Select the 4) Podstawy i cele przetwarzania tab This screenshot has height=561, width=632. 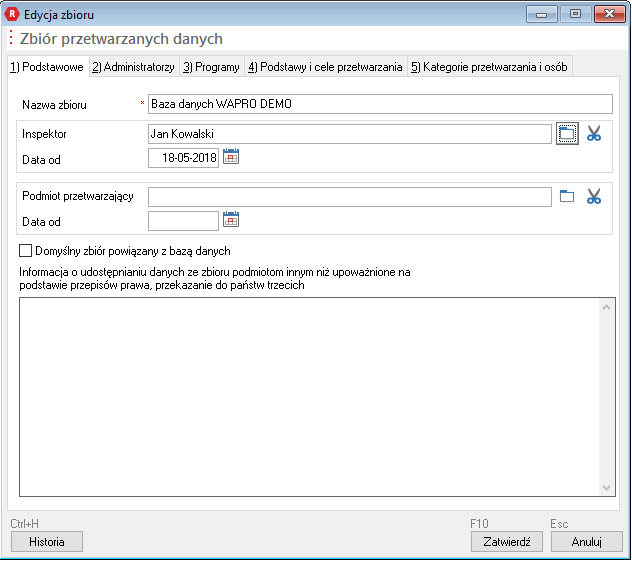325,67
